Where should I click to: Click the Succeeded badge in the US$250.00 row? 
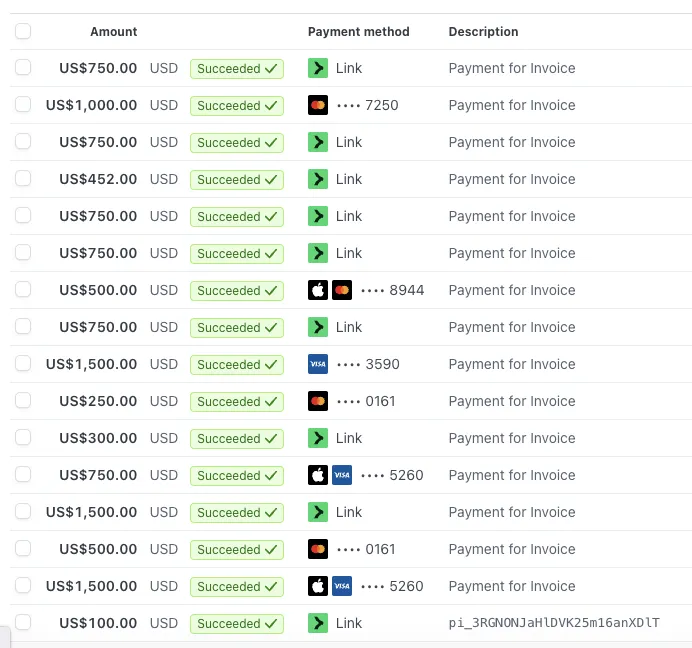click(x=236, y=401)
